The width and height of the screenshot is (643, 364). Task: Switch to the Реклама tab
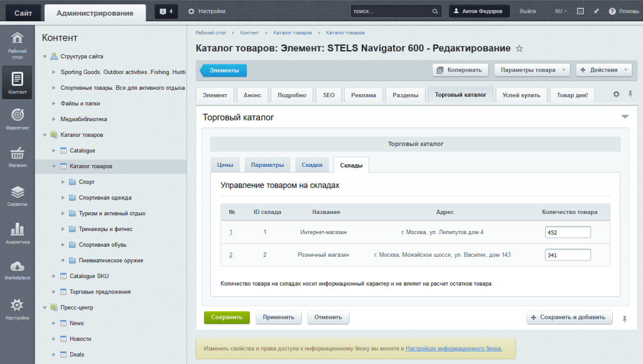[364, 95]
